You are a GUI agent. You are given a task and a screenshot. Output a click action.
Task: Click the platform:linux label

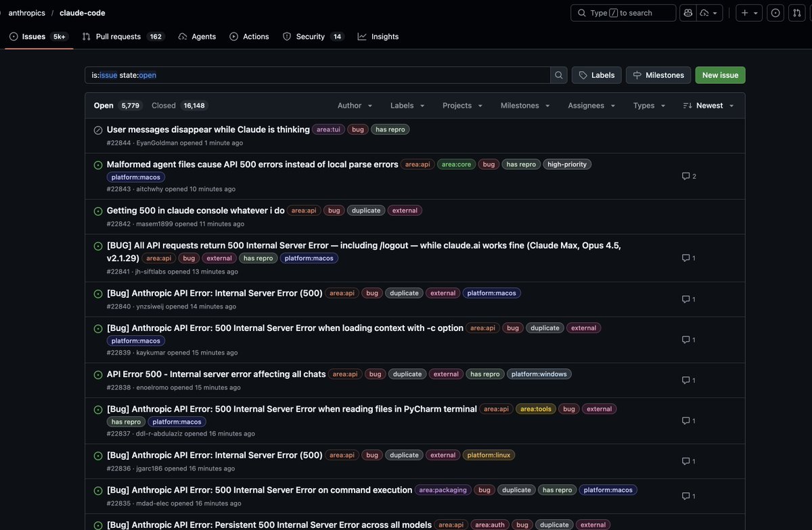pyautogui.click(x=489, y=456)
